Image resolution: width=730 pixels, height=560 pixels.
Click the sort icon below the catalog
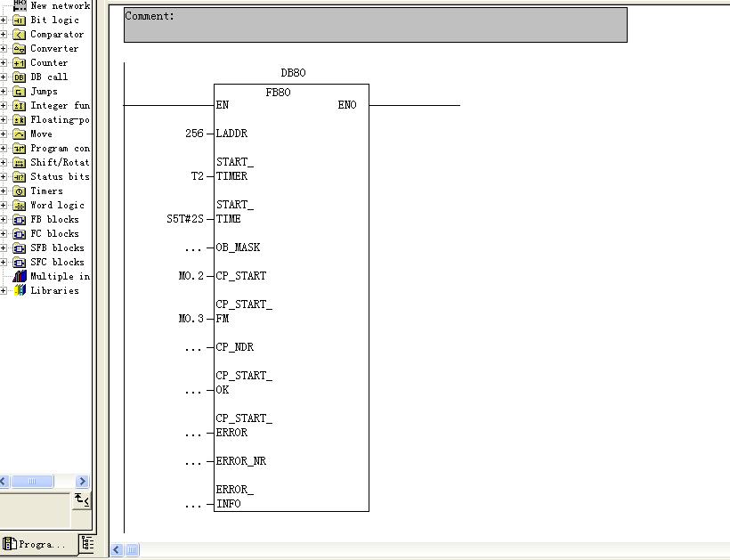click(82, 500)
